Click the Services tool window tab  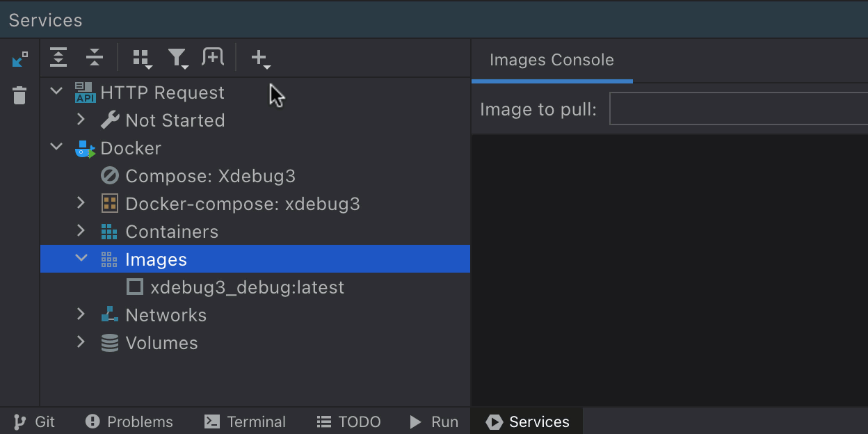tap(528, 421)
